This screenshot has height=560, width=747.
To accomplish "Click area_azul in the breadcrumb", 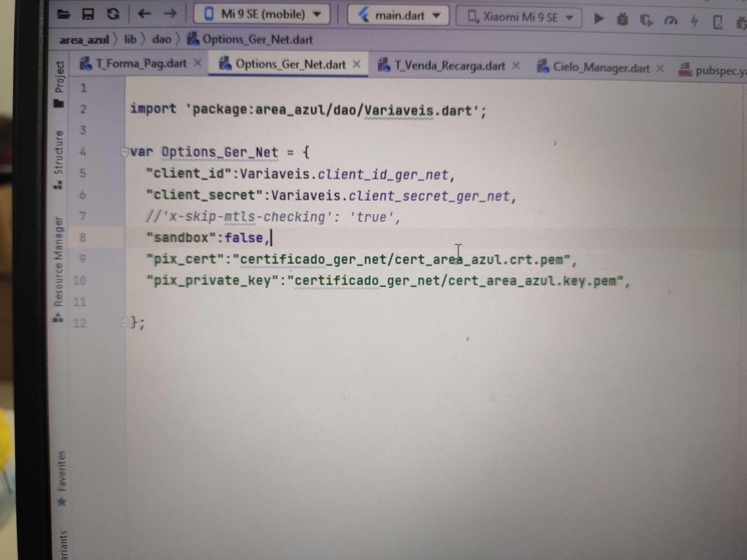I will (x=84, y=40).
